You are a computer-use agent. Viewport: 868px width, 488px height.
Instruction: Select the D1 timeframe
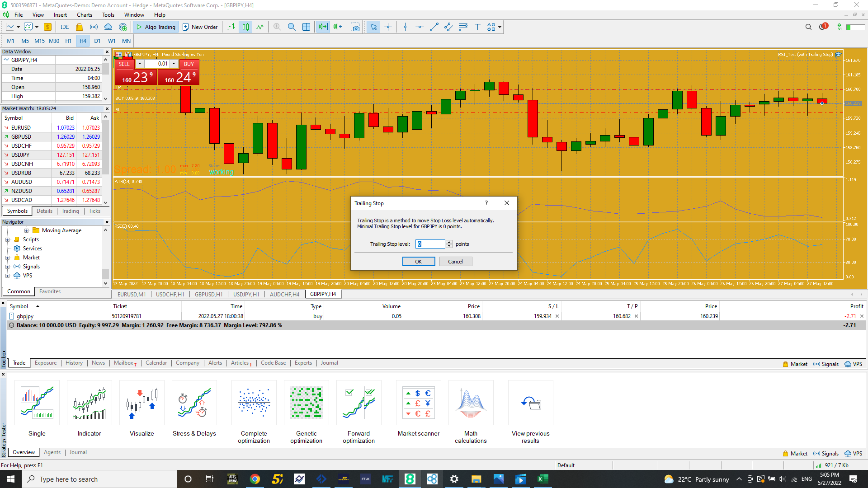click(x=97, y=41)
